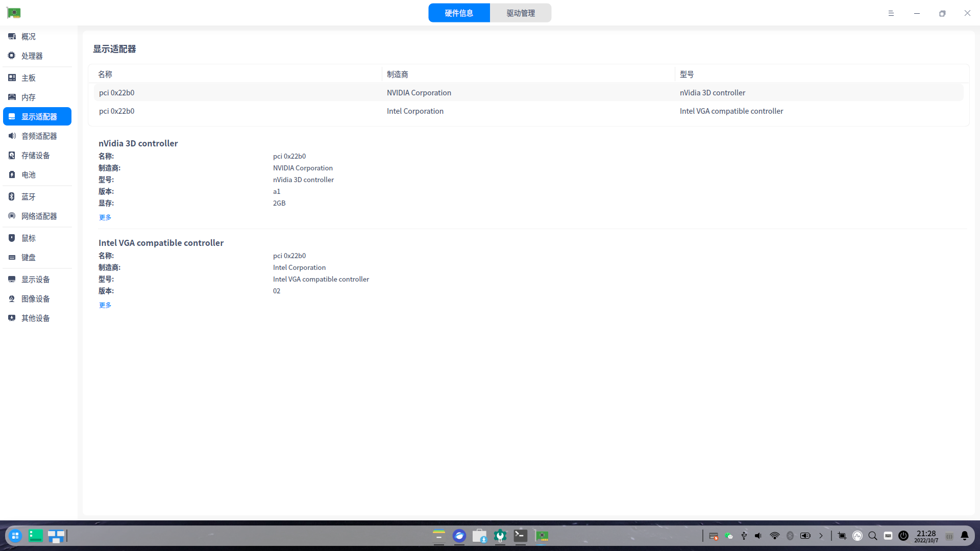Select the Intel Corporation table row
The width and height of the screenshot is (980, 551).
click(528, 111)
